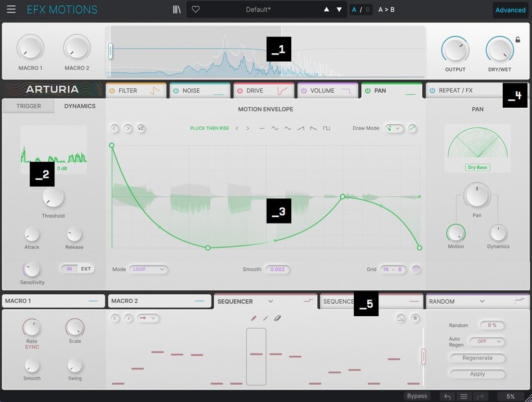Select the sine wave envelope shape

275,128
